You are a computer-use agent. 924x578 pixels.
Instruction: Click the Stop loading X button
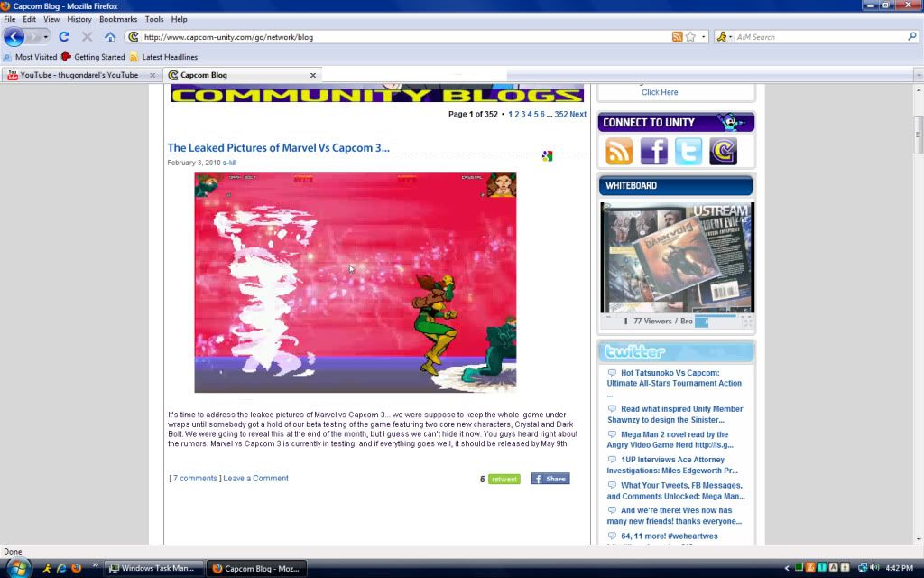pyautogui.click(x=88, y=36)
